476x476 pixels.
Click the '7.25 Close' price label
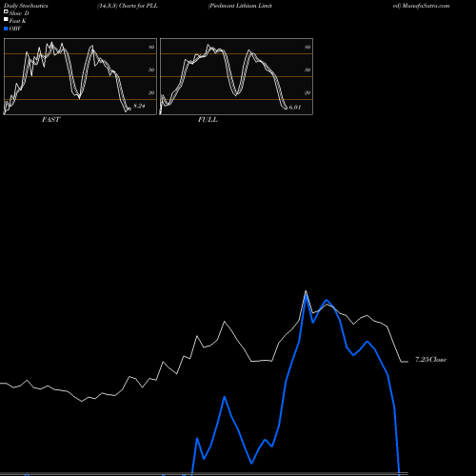tap(431, 360)
